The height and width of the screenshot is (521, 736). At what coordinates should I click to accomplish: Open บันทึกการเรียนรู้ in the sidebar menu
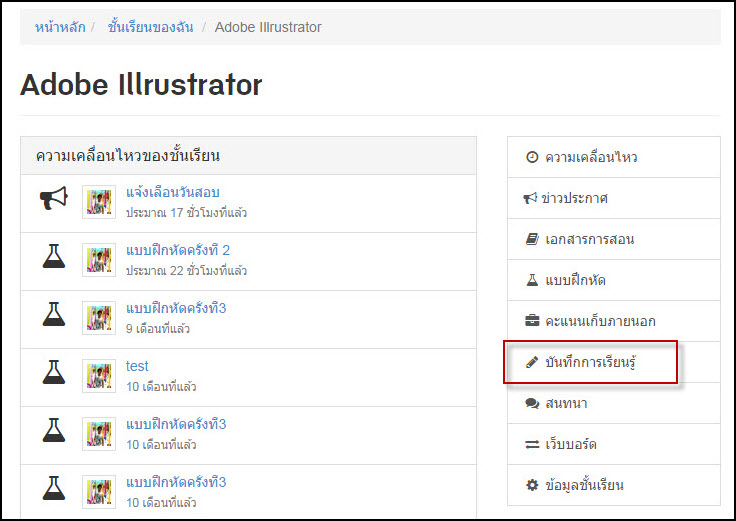[x=614, y=362]
